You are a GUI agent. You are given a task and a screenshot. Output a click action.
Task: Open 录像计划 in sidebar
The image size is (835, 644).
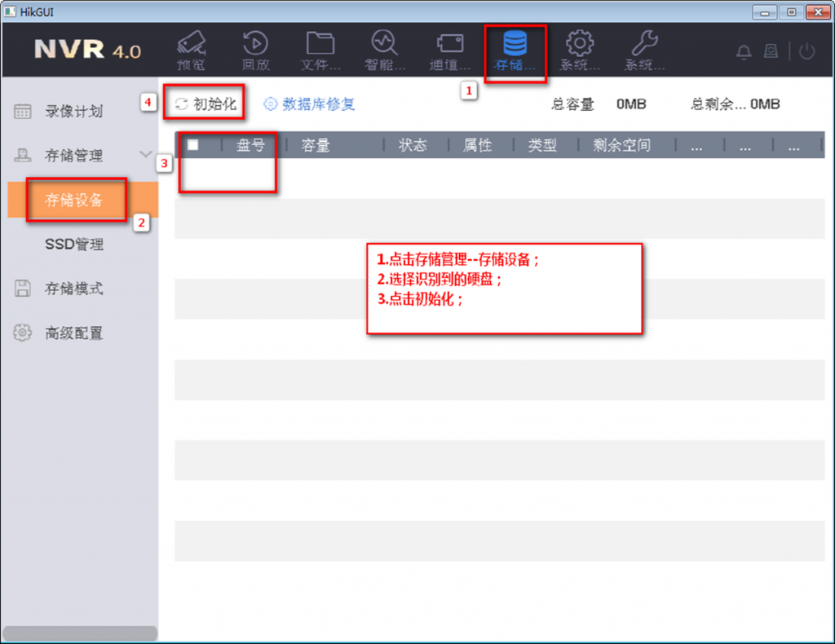pos(73,111)
